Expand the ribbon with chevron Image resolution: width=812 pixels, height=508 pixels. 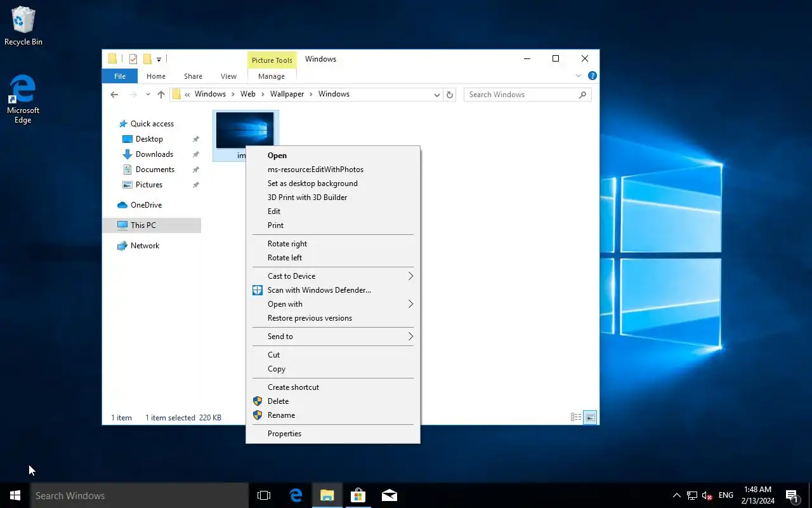tap(579, 76)
